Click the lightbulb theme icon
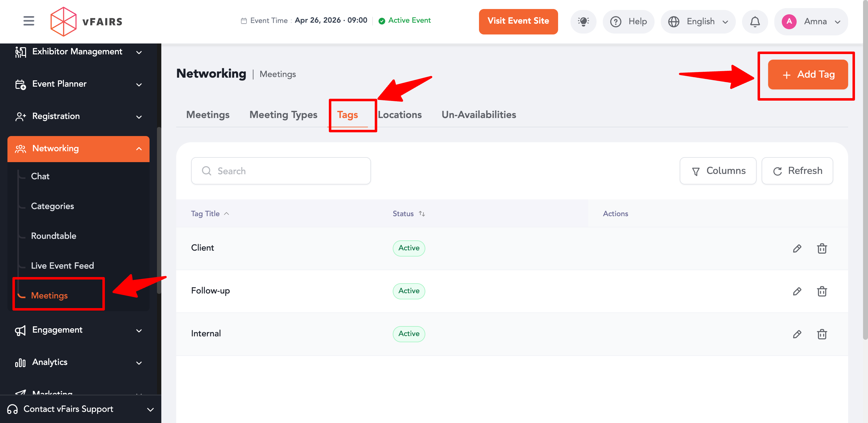Viewport: 868px width, 423px height. (x=583, y=22)
